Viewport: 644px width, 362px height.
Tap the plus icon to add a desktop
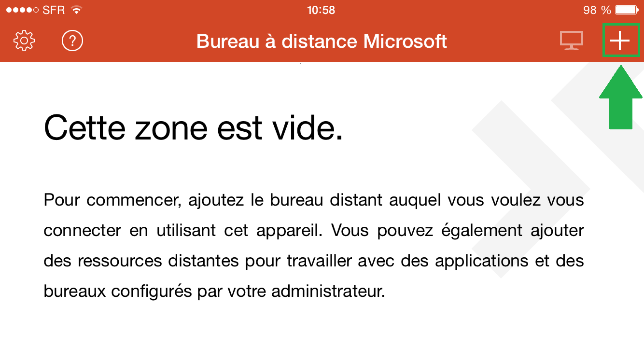coord(620,41)
